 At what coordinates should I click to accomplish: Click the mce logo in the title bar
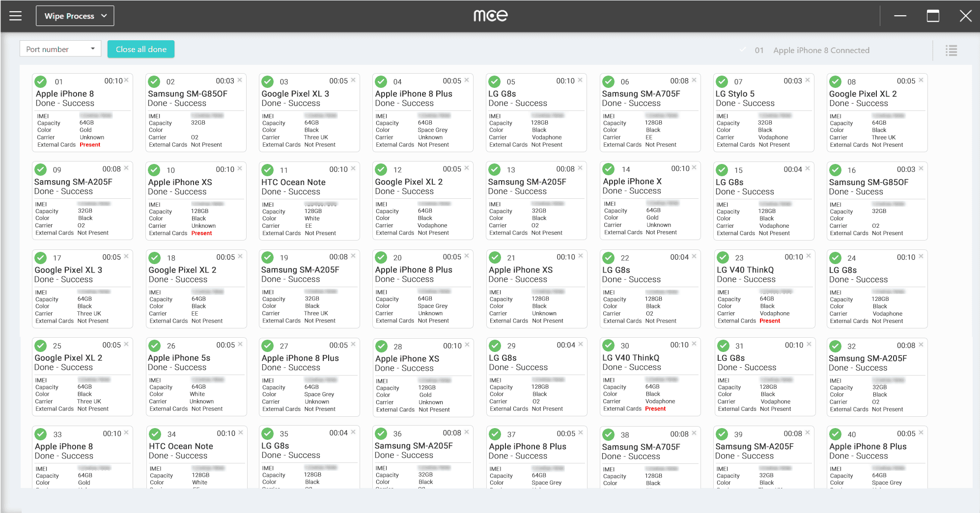(490, 16)
